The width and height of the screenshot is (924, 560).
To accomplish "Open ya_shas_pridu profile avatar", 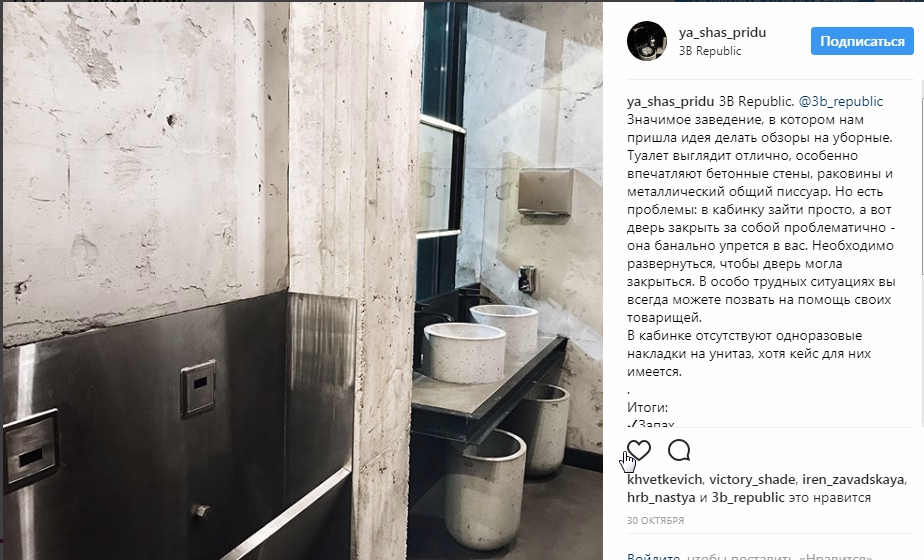I will tap(646, 41).
